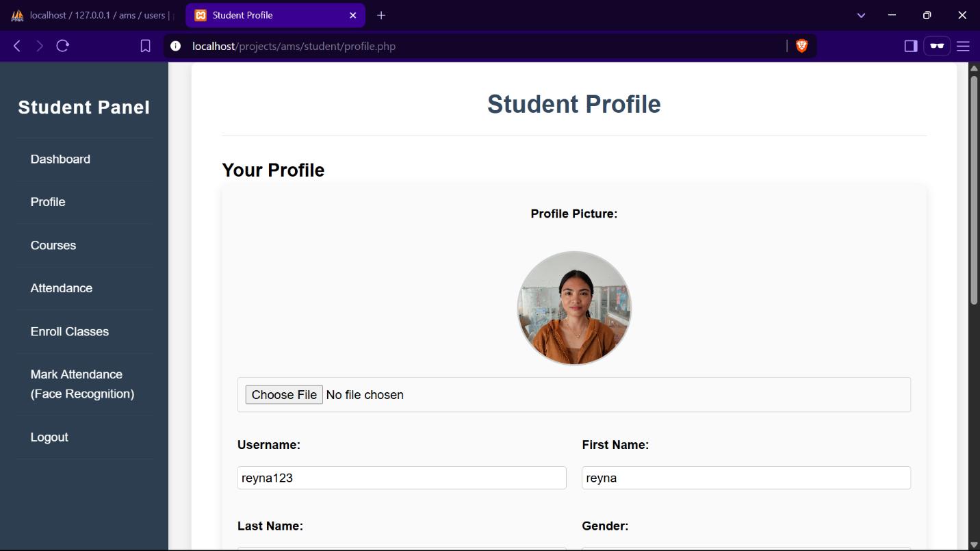
Task: Click the Choose File button
Action: click(283, 394)
